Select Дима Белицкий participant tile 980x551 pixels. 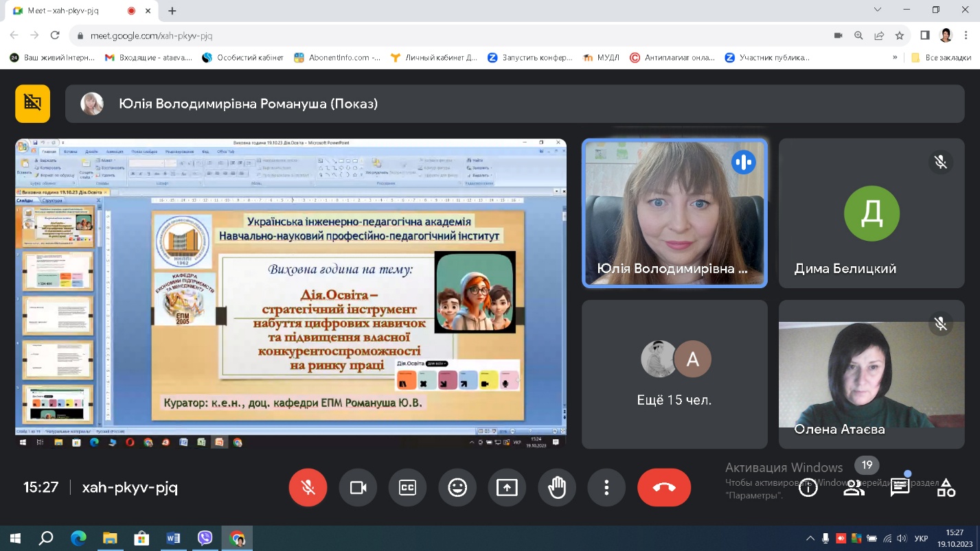coord(871,213)
